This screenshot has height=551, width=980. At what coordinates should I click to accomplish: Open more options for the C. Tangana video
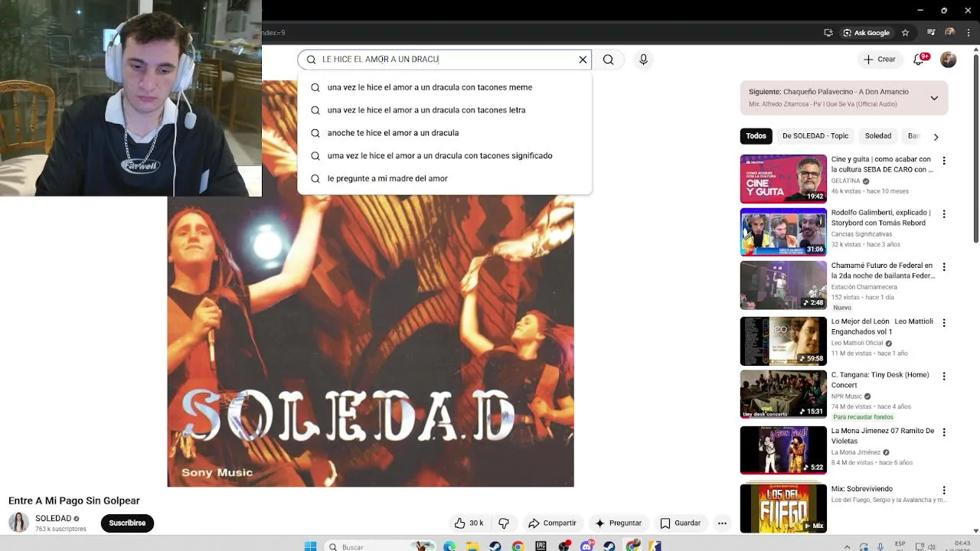[944, 377]
